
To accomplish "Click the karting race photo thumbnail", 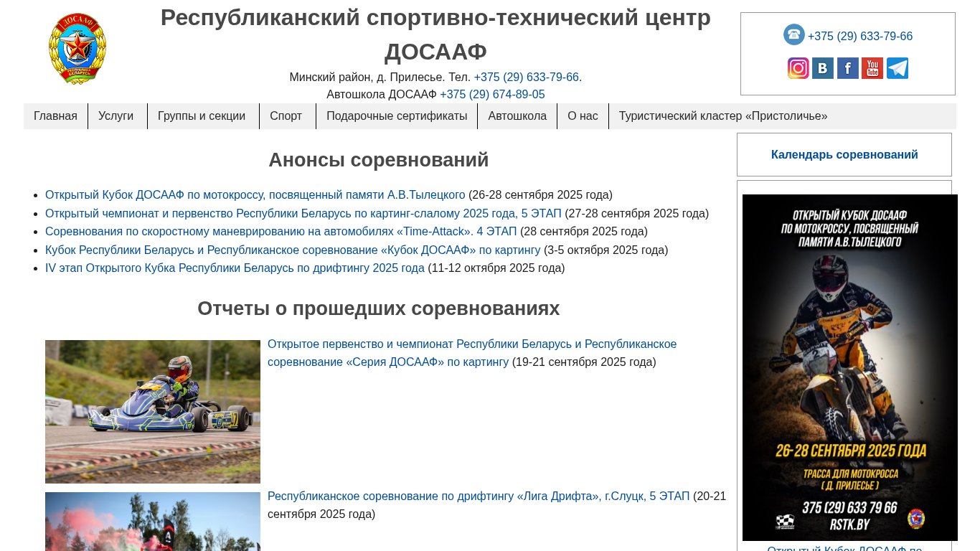I will click(153, 412).
